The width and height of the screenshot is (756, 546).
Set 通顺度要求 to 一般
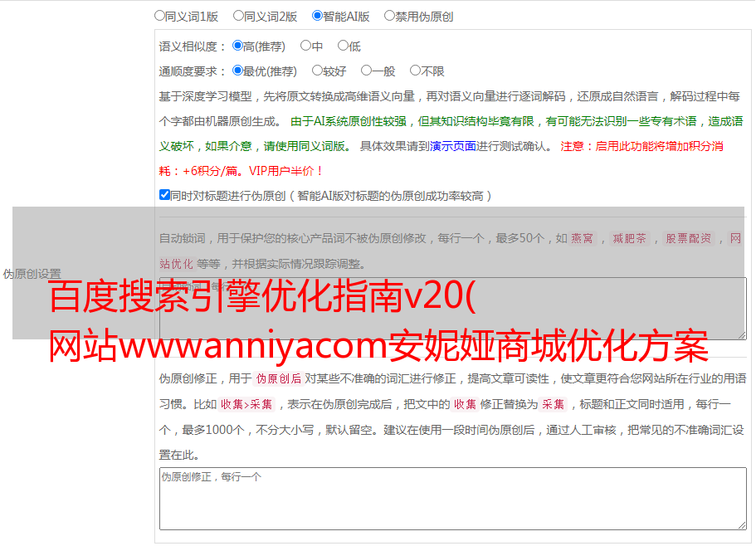tap(367, 71)
